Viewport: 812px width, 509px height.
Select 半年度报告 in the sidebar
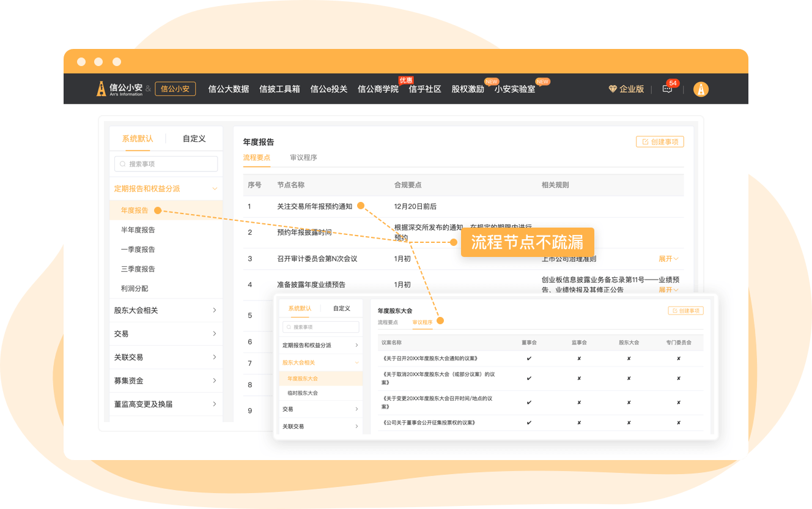click(x=138, y=230)
